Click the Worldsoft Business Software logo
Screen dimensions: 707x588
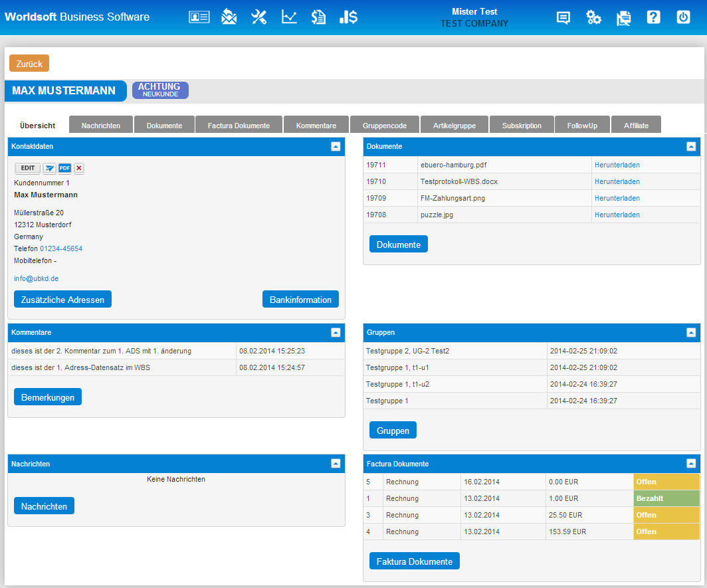[77, 17]
